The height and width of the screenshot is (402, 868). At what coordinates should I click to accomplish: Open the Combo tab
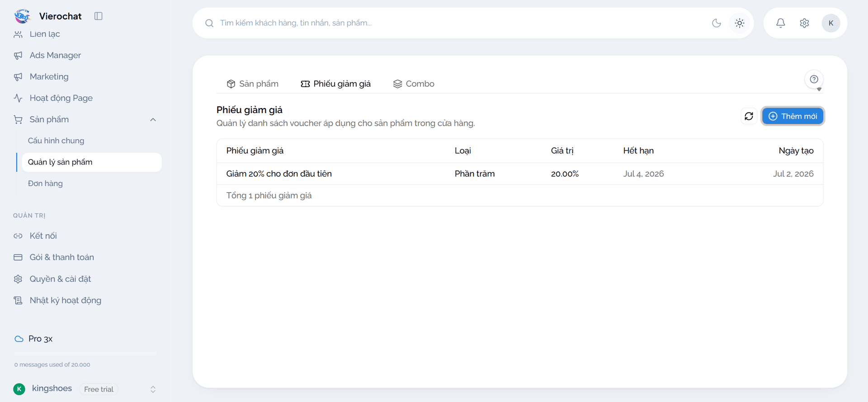point(414,84)
